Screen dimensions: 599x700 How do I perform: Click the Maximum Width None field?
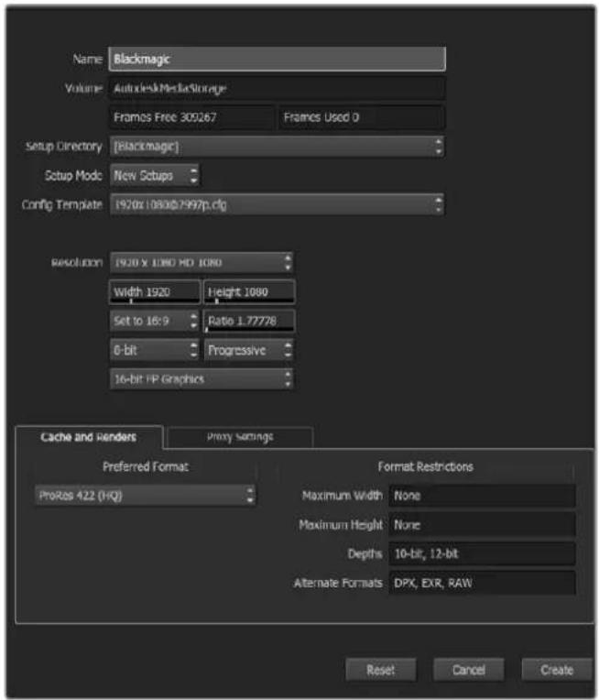[482, 496]
